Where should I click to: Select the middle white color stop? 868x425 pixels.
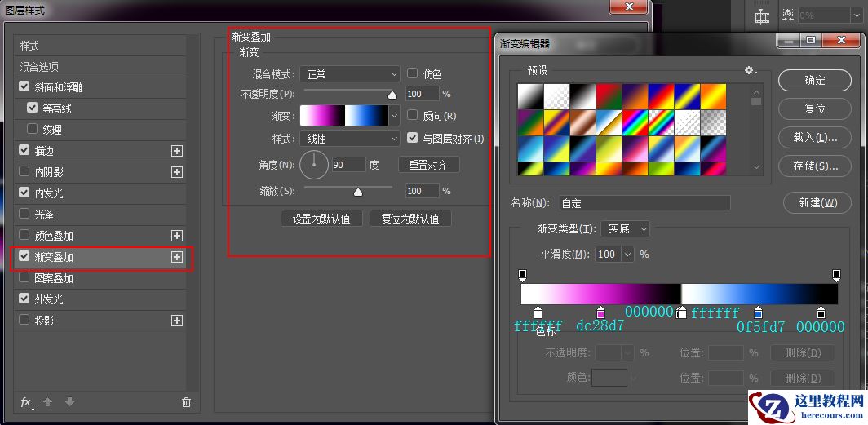[x=682, y=312]
